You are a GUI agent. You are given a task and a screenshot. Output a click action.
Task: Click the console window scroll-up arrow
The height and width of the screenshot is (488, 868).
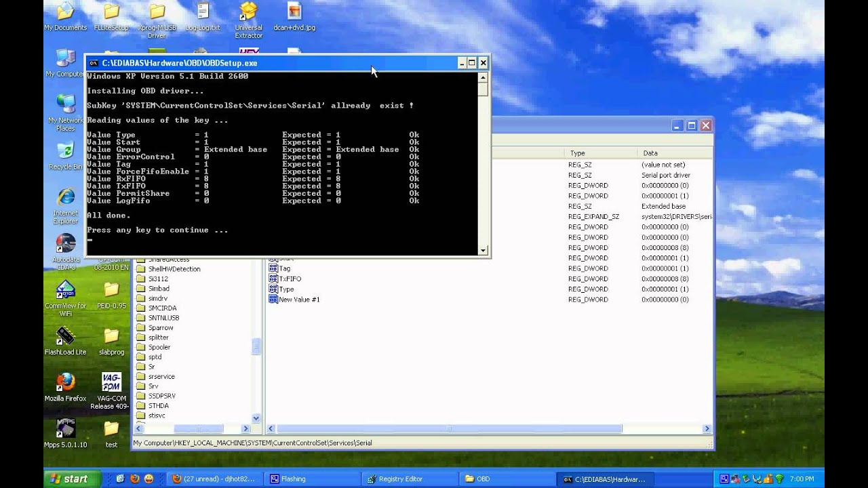(483, 77)
